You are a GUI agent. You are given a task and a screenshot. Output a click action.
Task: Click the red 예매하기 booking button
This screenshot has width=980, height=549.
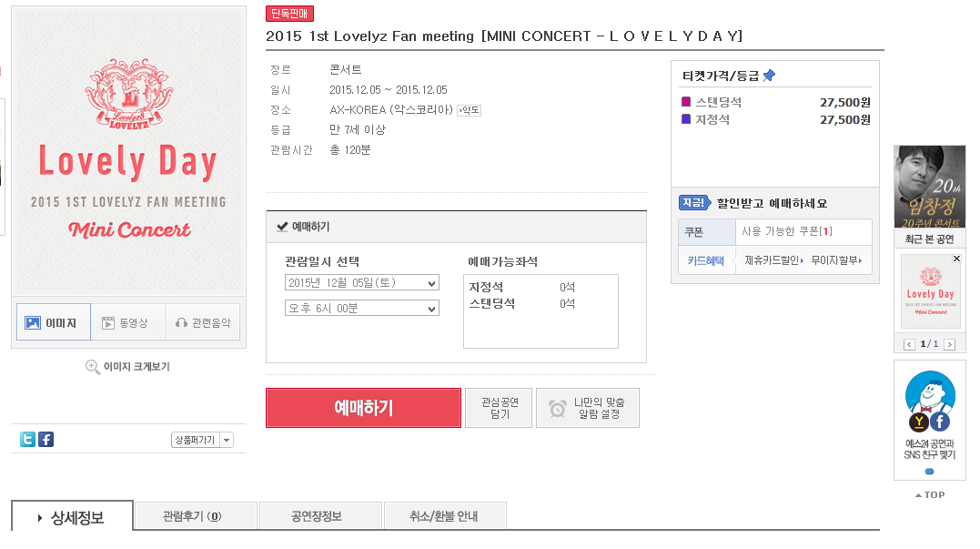[x=363, y=408]
